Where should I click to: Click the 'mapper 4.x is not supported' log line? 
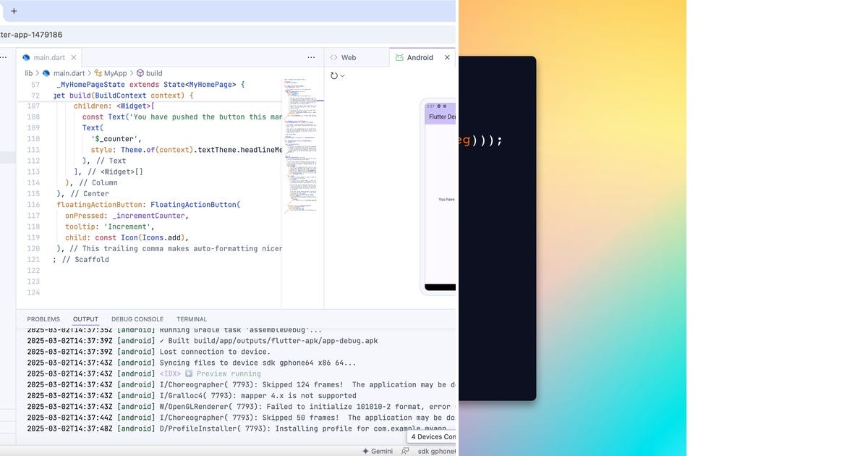258,395
